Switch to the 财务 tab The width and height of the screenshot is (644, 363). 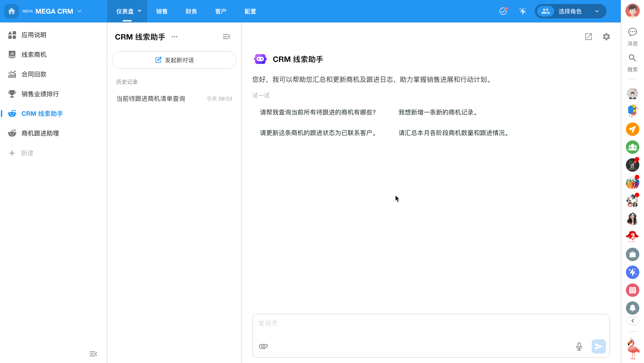pyautogui.click(x=191, y=11)
